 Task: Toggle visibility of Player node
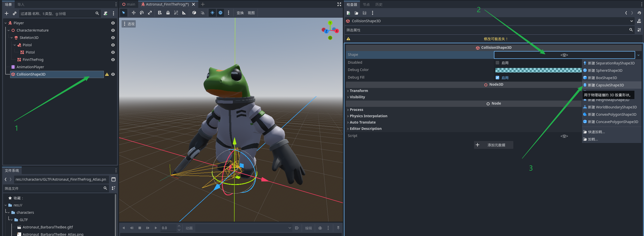tap(113, 23)
